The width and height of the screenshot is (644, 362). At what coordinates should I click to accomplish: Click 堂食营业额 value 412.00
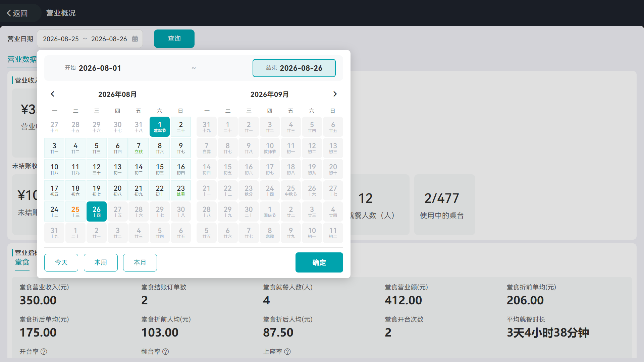(x=404, y=300)
